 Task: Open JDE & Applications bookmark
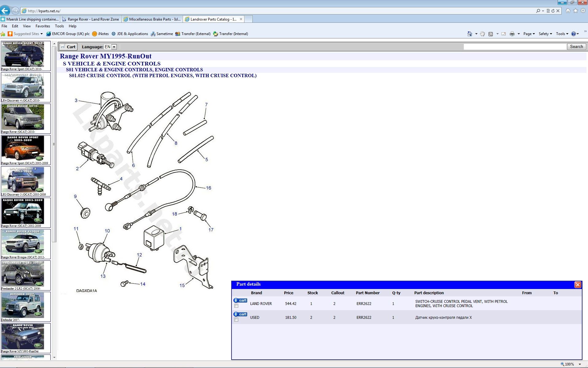coord(130,34)
